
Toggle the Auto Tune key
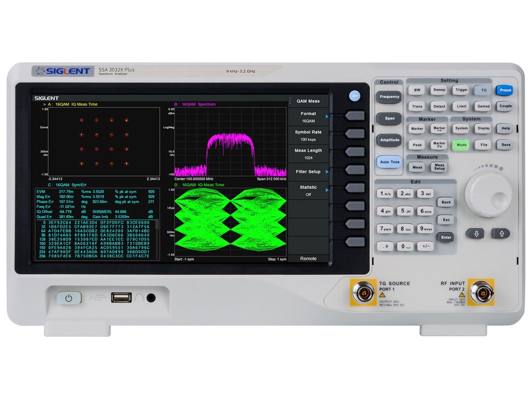389,162
